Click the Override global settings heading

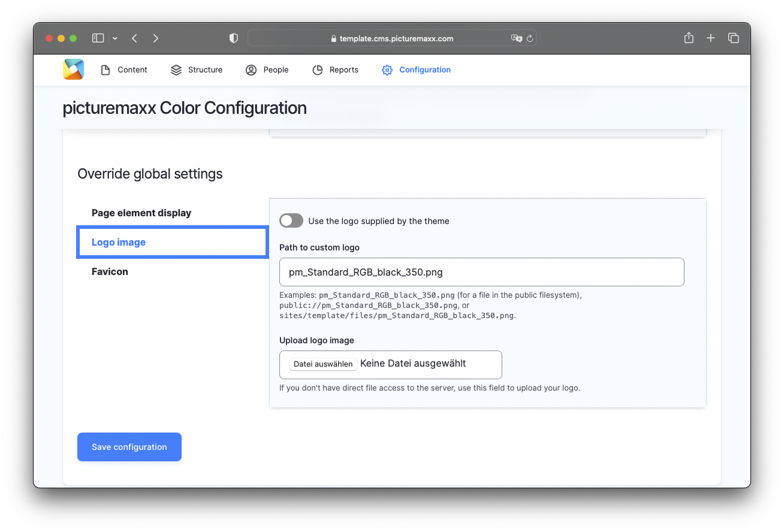(x=150, y=174)
